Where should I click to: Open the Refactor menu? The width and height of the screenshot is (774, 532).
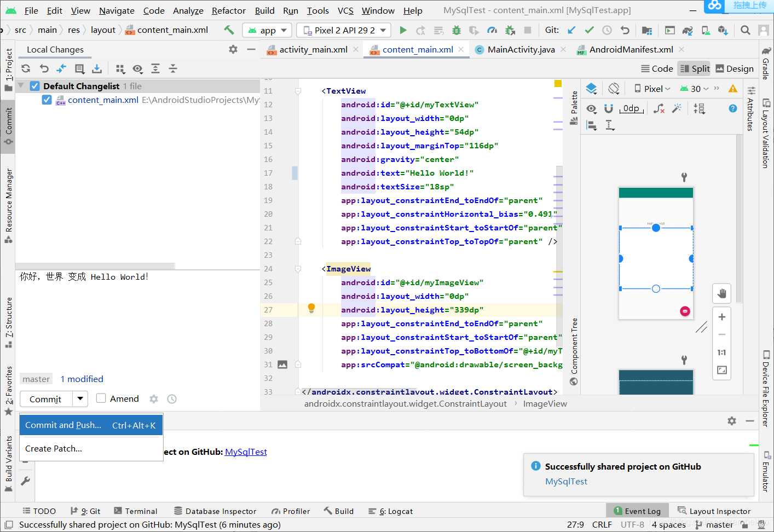pos(228,10)
